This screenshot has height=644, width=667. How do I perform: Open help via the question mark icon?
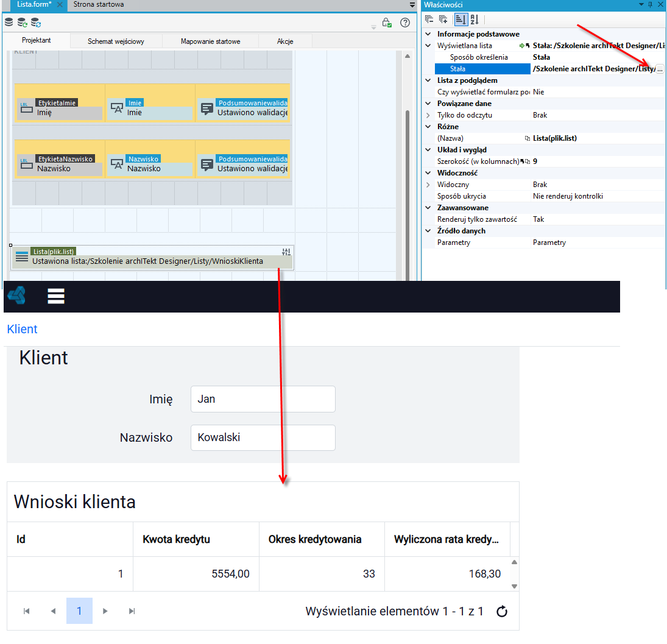point(405,23)
